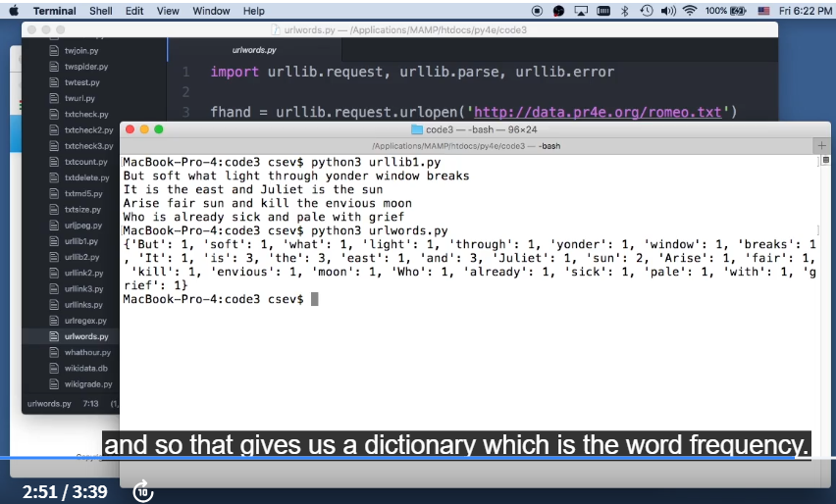Screen dimensions: 836x504
Task: Open the Bluetooth menu bar icon
Action: 625,11
